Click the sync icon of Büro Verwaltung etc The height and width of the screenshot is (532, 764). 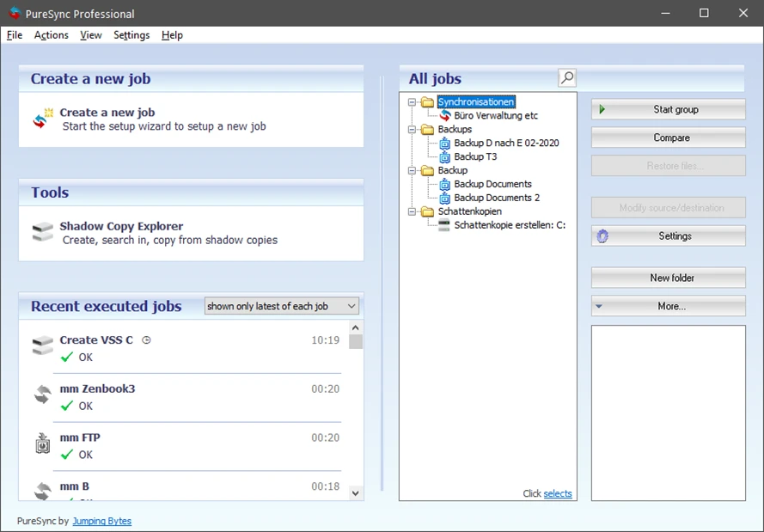coord(445,115)
